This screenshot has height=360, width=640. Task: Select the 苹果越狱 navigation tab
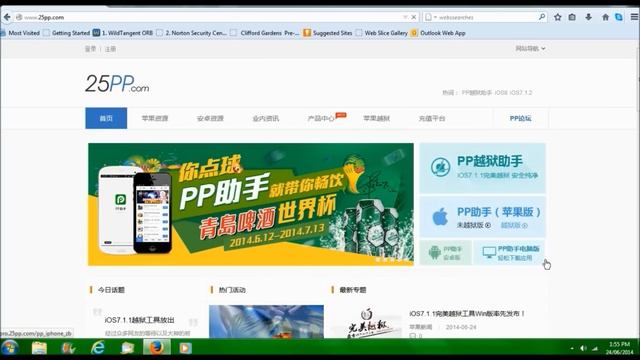376,118
